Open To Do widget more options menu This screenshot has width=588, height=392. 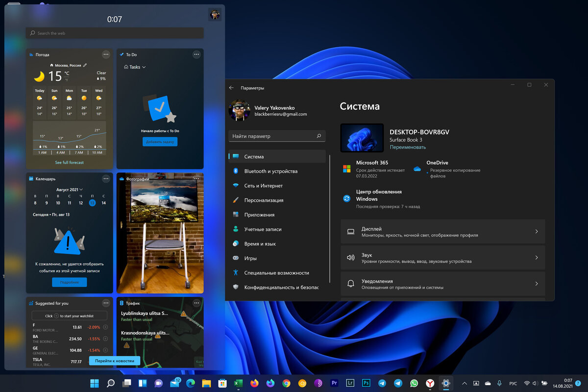click(196, 54)
